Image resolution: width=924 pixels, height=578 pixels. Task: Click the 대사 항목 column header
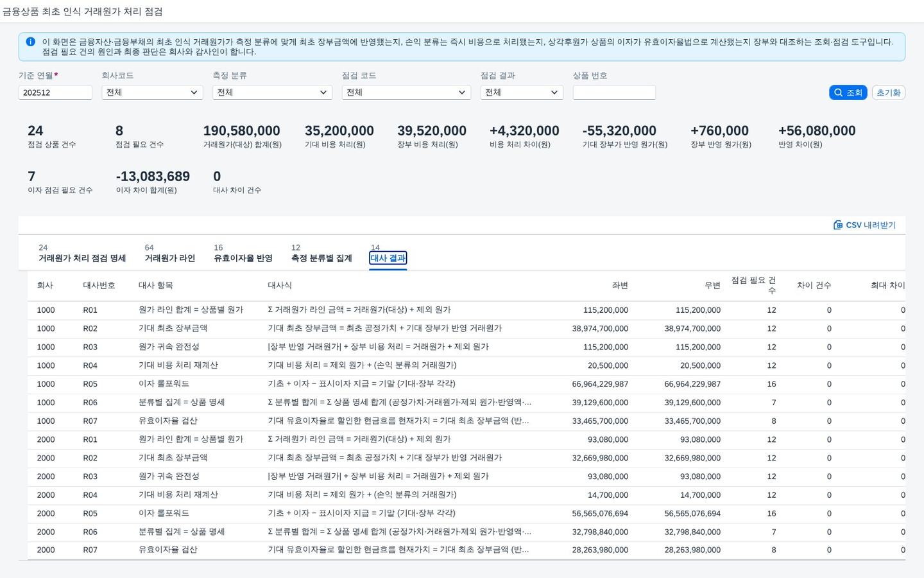pyautogui.click(x=156, y=285)
